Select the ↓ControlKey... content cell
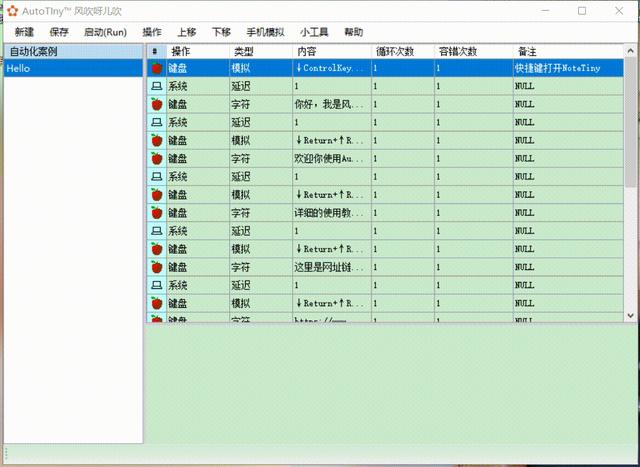 332,68
